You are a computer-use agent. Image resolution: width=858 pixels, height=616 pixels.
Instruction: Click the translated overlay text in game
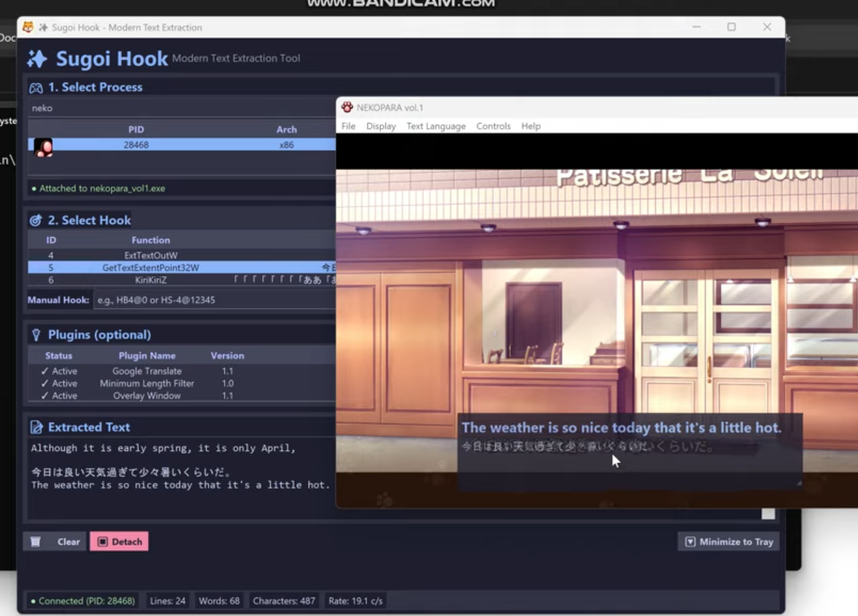(x=621, y=428)
